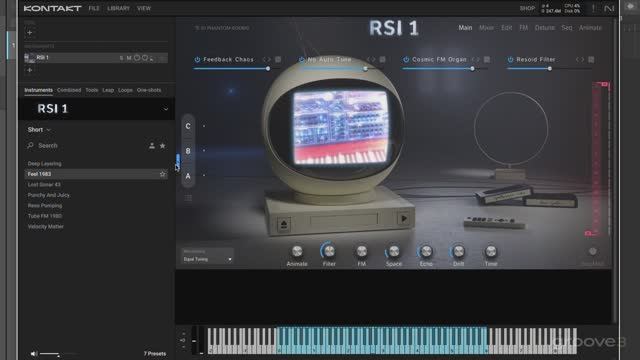The height and width of the screenshot is (360, 640).
Task: Open the LIBRARY menu
Action: coord(118,8)
